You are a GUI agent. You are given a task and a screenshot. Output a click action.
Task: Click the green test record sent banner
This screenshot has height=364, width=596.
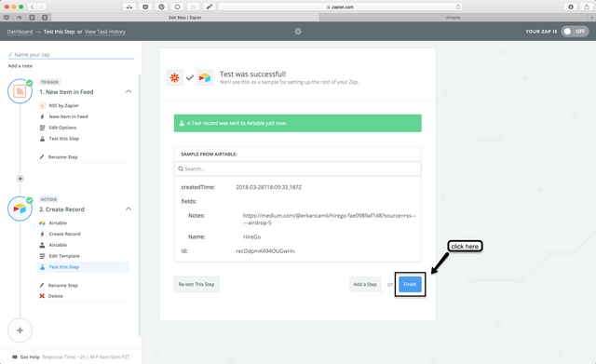pyautogui.click(x=298, y=123)
